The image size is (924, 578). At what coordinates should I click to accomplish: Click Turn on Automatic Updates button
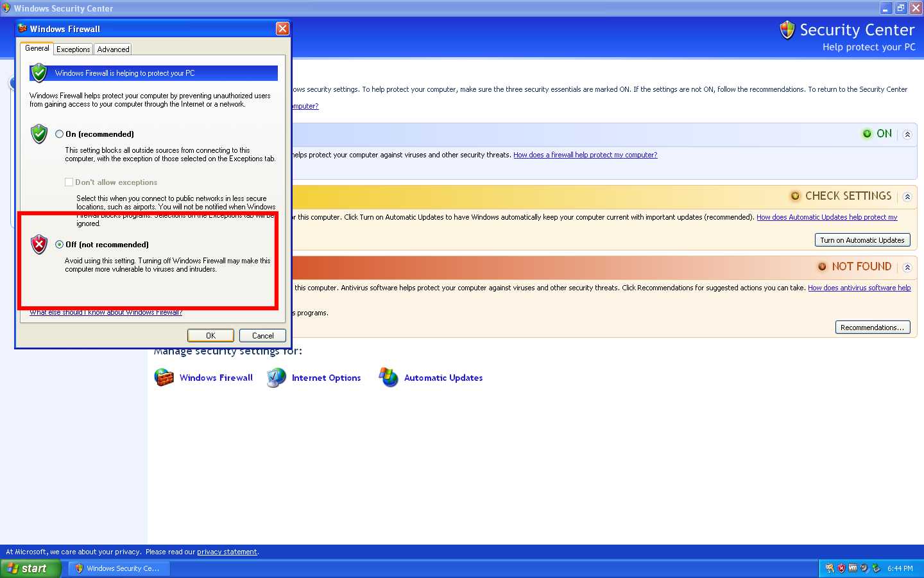(x=862, y=240)
